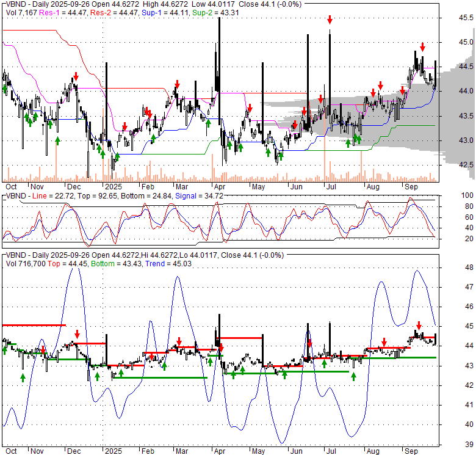Click the 'May' label under the bottom chart
The image size is (476, 455).
pos(258,451)
